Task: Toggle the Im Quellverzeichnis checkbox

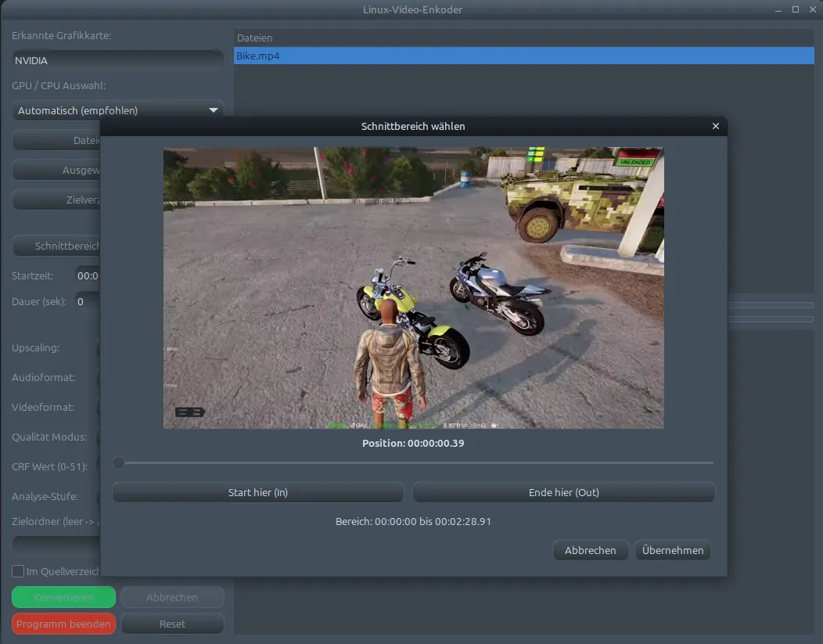Action: pyautogui.click(x=18, y=571)
